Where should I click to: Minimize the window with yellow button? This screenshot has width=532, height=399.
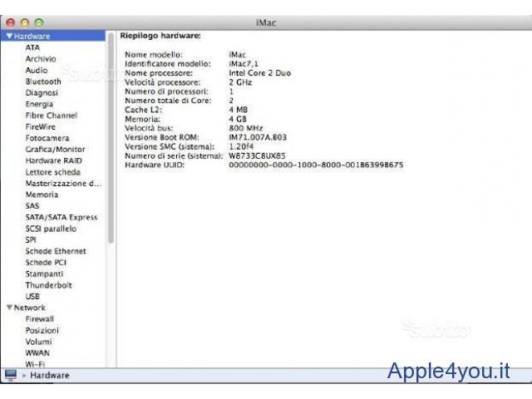pos(25,22)
